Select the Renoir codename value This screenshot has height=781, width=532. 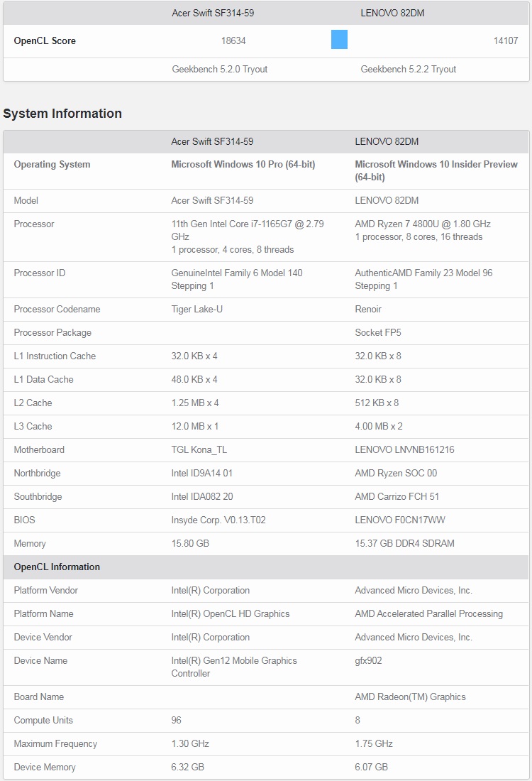(x=368, y=310)
